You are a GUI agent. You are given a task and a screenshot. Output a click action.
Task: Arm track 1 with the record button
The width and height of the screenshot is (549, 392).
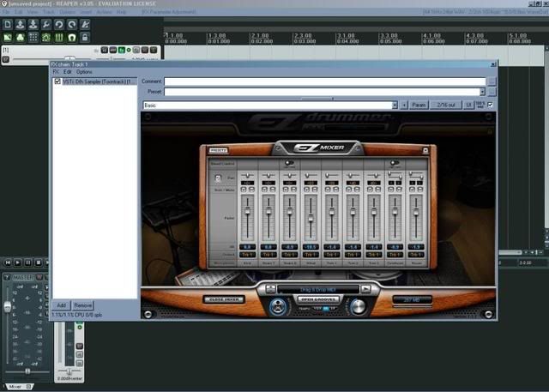point(6,59)
